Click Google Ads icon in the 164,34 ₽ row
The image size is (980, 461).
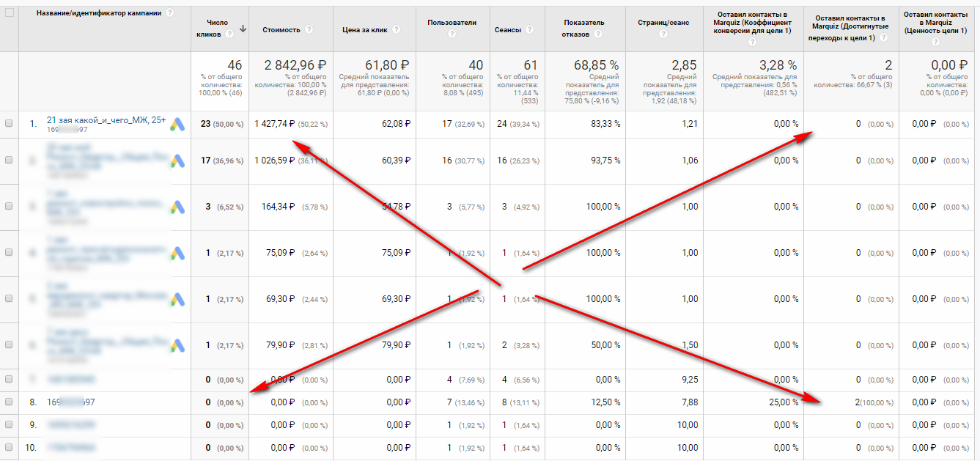click(177, 207)
